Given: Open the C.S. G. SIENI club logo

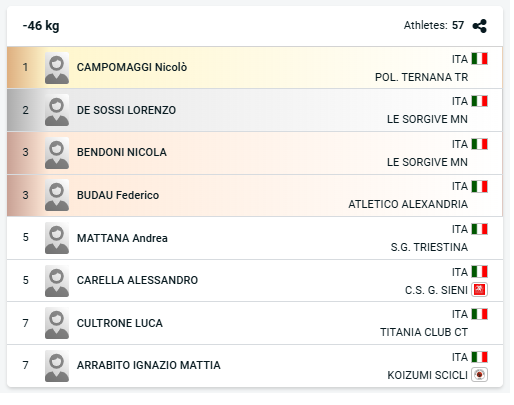Looking at the screenshot, I should click(x=479, y=289).
